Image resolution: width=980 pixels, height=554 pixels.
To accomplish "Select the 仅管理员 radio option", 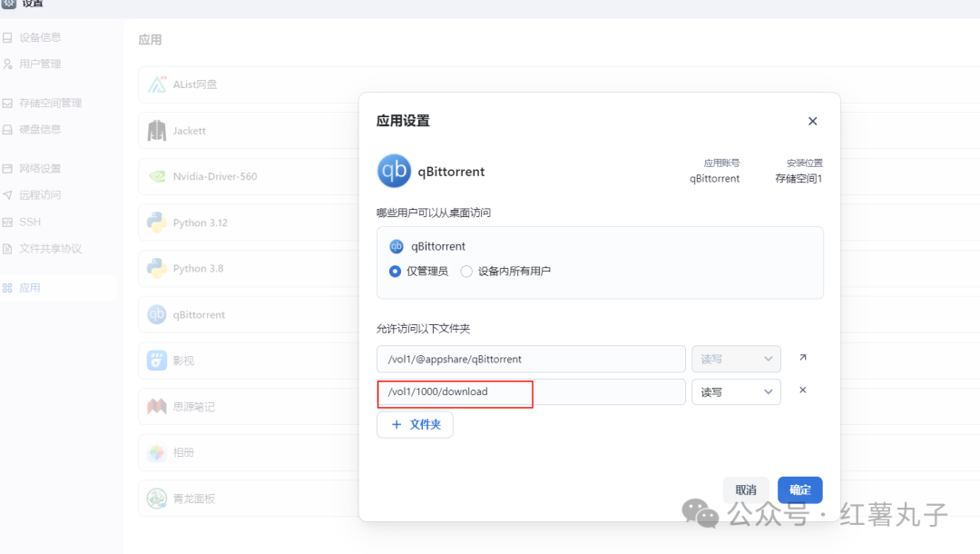I will tap(395, 272).
